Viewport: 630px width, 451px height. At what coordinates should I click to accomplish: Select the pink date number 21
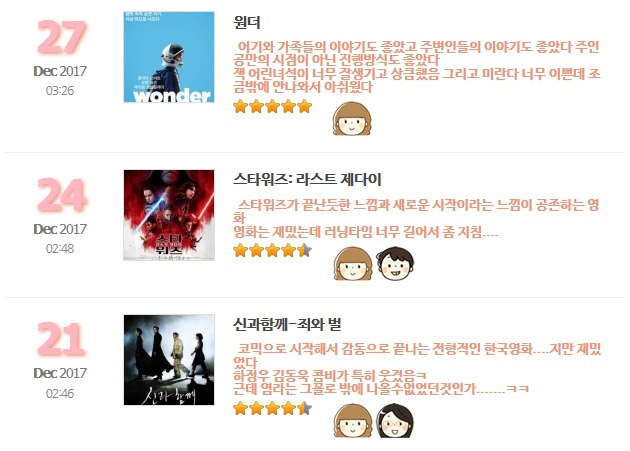coord(61,339)
